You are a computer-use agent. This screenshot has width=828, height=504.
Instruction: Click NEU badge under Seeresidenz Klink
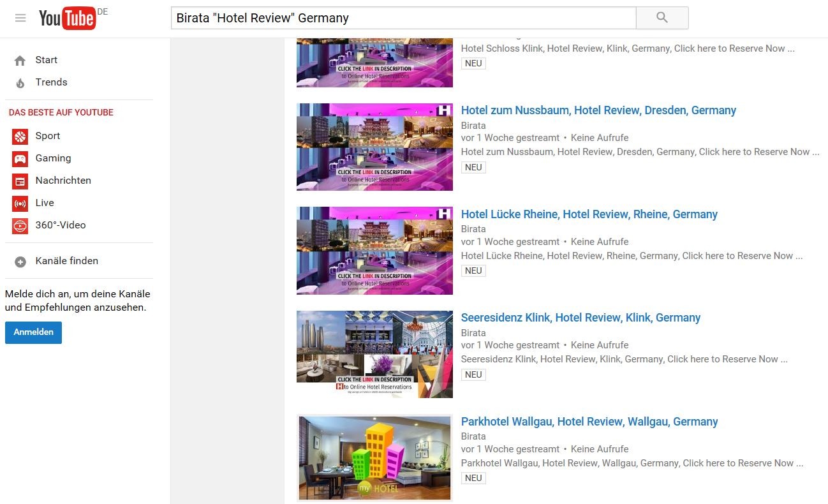pyautogui.click(x=473, y=374)
